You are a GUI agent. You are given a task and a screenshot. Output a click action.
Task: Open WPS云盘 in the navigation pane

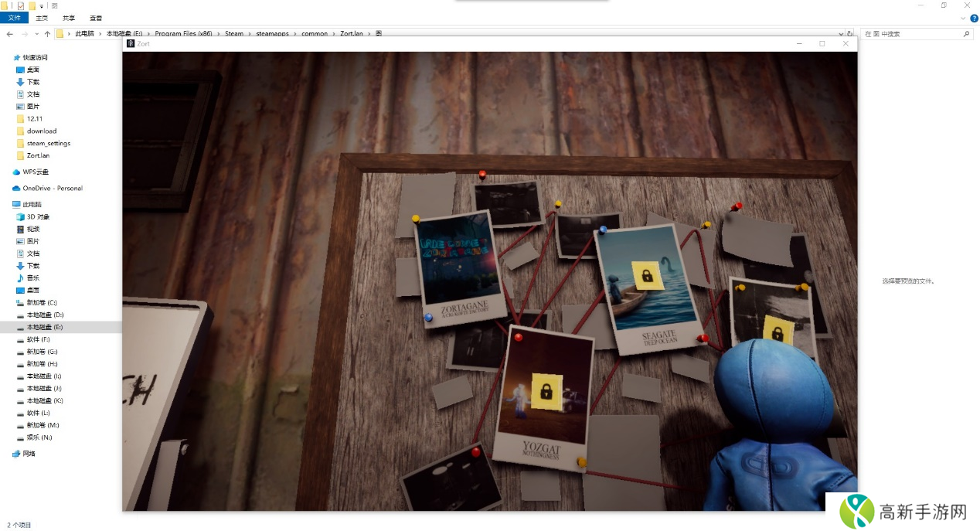(x=36, y=172)
